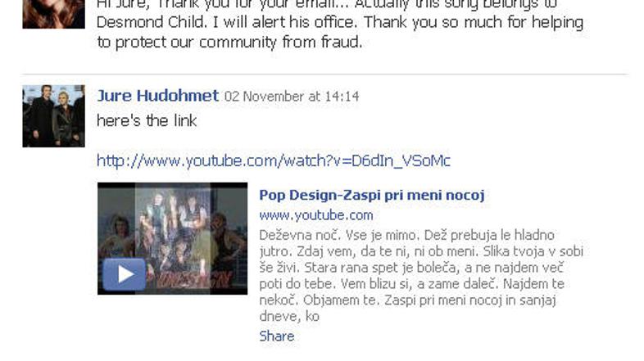644x361 pixels.
Task: Play the Pop Design video via play button
Action: pyautogui.click(x=124, y=274)
